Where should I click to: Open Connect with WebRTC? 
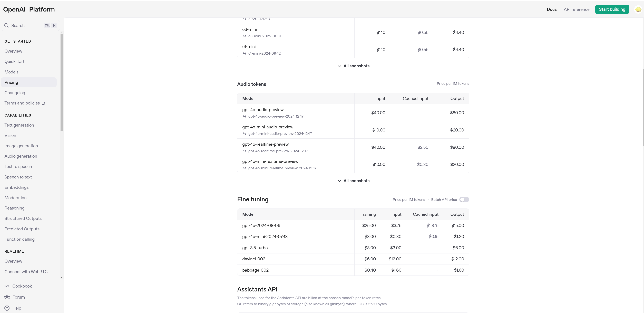tap(26, 272)
